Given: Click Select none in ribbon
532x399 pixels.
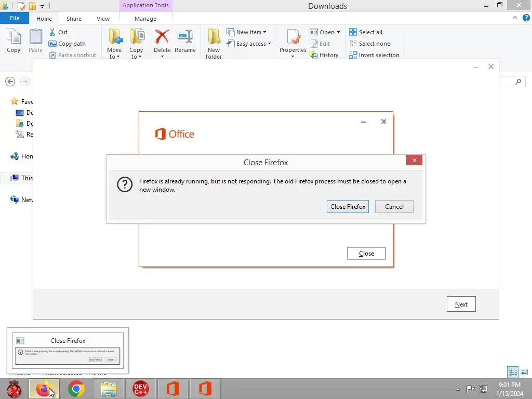Looking at the screenshot, I should pos(370,44).
